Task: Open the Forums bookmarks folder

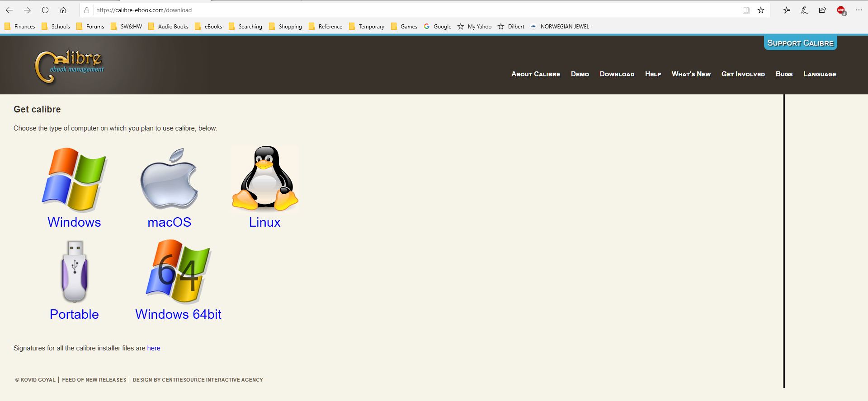Action: [x=90, y=27]
